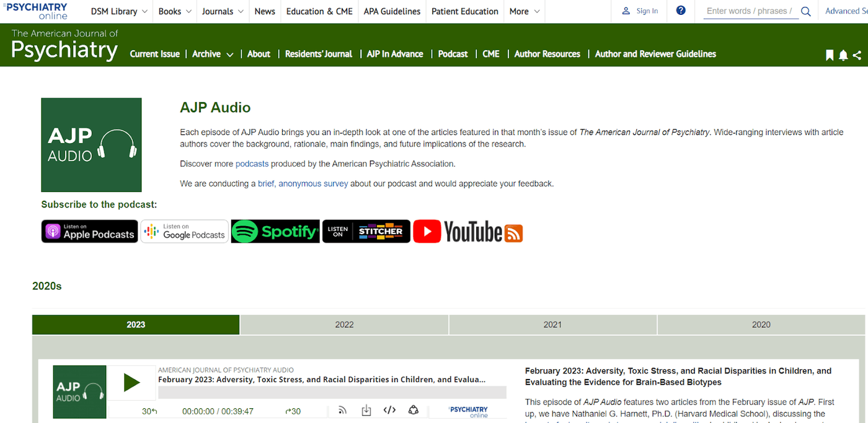Viewport: 868px width, 423px height.
Task: Click the embed code icon in player
Action: [389, 410]
